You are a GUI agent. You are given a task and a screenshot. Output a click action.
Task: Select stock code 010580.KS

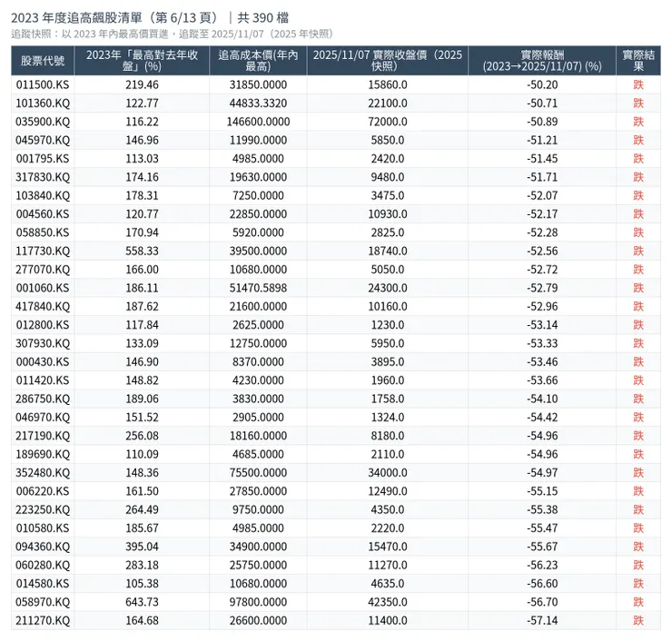(43, 528)
